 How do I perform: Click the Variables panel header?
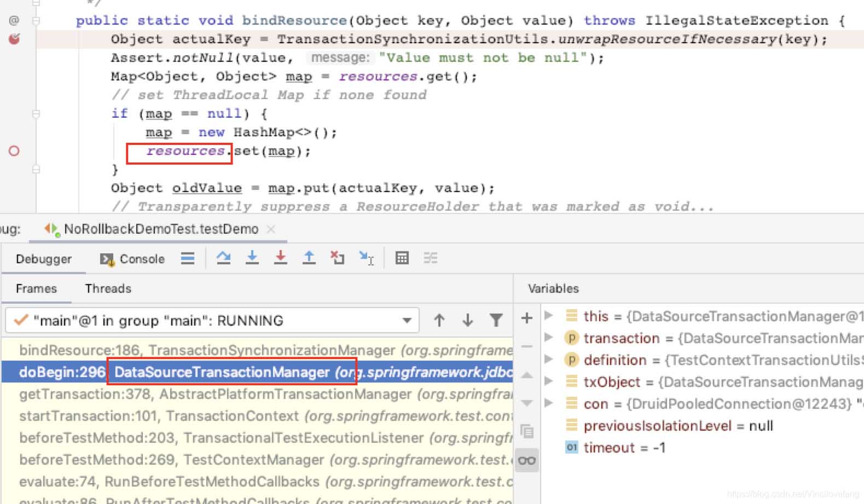(x=553, y=288)
